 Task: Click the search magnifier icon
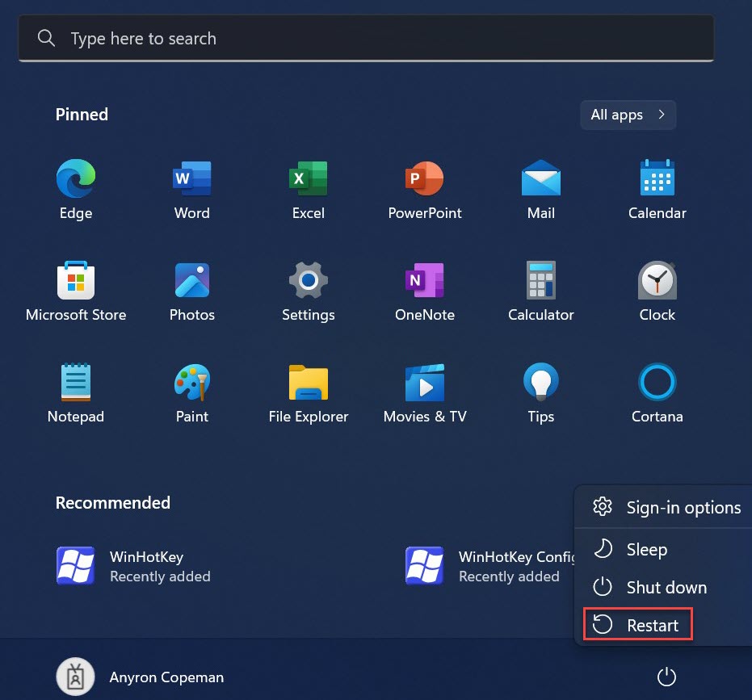(x=46, y=38)
